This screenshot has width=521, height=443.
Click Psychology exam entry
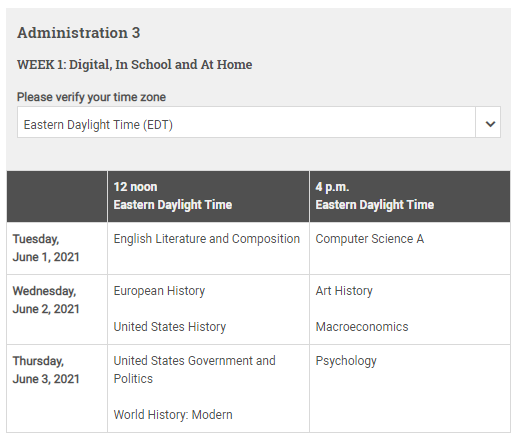coord(346,361)
